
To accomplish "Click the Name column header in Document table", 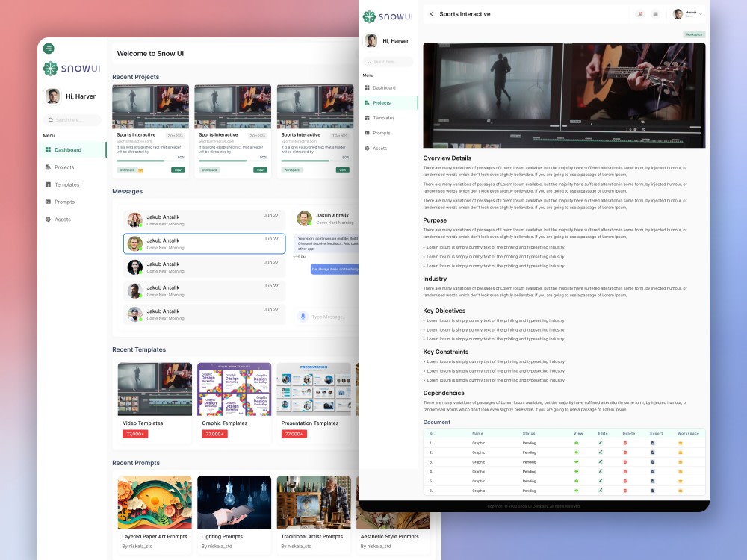I will point(477,433).
